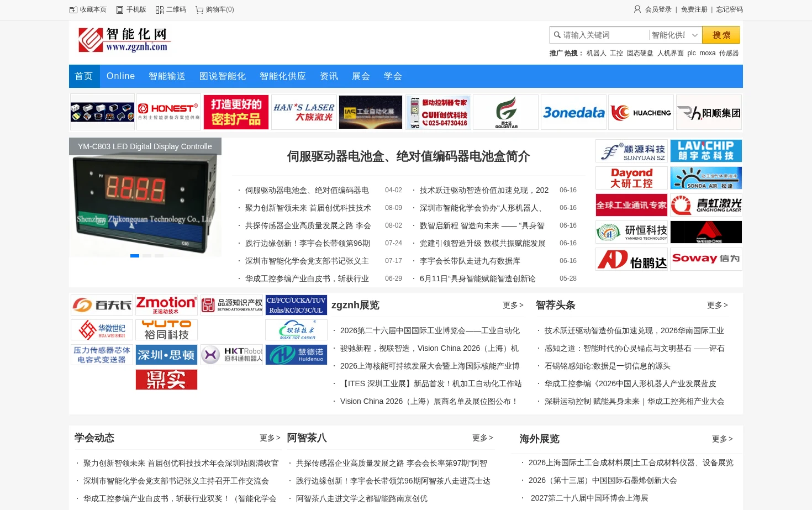Click the search magnifier icon

pyautogui.click(x=557, y=35)
